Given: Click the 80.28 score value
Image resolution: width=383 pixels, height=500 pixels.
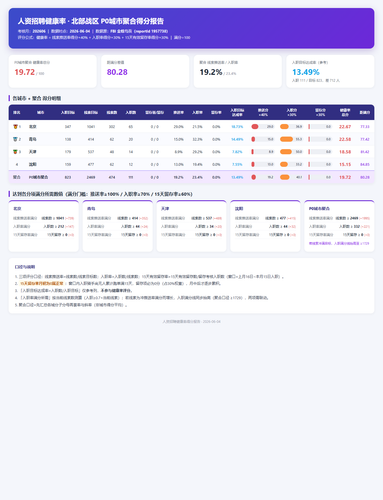Looking at the screenshot, I should pos(117,72).
